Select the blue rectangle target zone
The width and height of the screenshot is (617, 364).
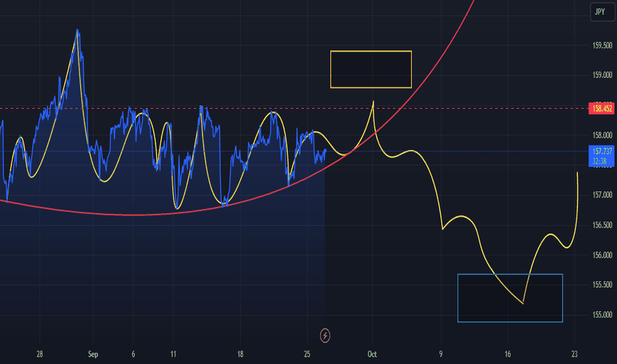pos(510,298)
